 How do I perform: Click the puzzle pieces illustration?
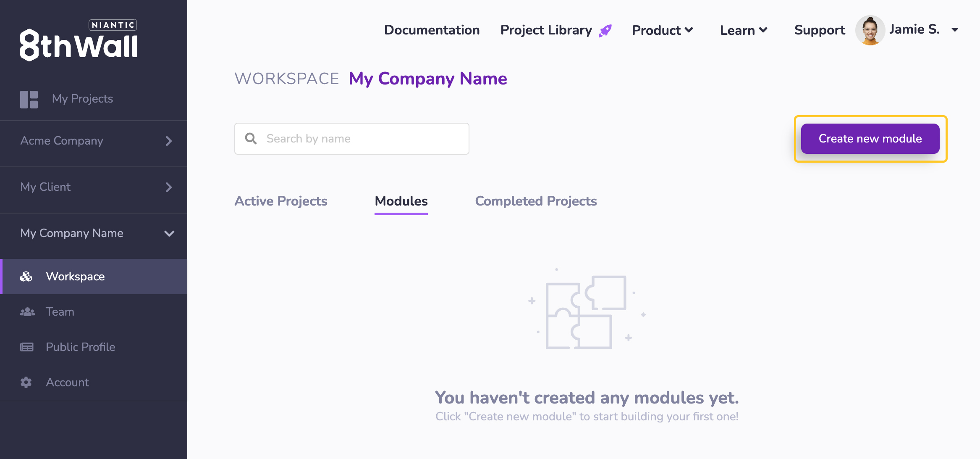(x=586, y=312)
